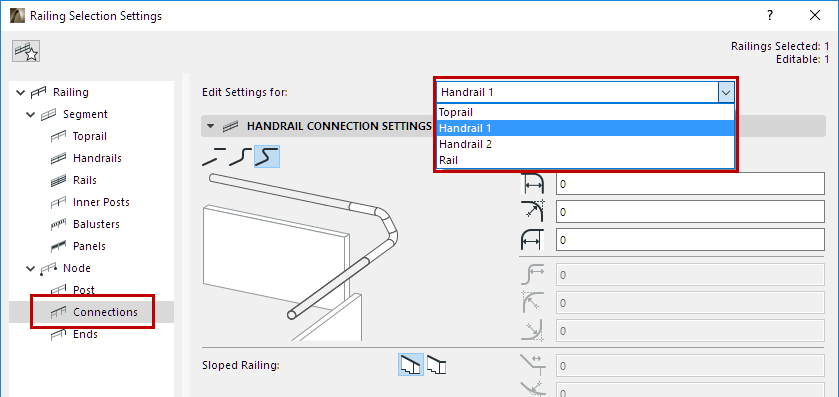
Task: Select Toprail in the settings tree
Action: point(90,136)
